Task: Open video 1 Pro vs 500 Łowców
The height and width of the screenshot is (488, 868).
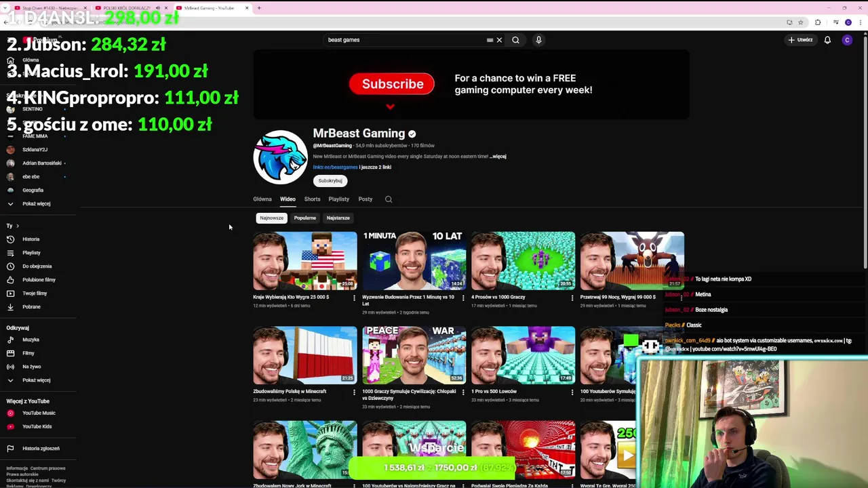Action: pyautogui.click(x=523, y=355)
